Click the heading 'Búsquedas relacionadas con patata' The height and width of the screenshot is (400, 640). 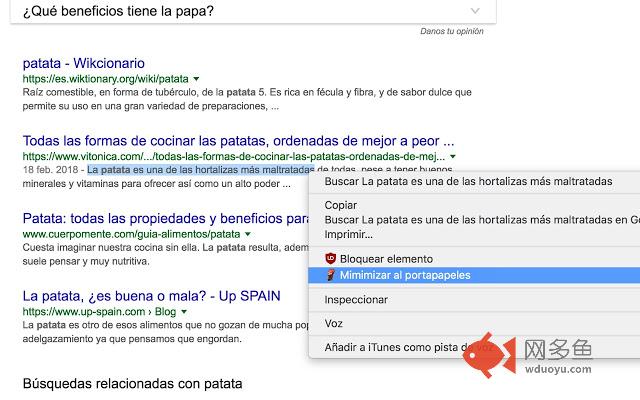pos(132,384)
